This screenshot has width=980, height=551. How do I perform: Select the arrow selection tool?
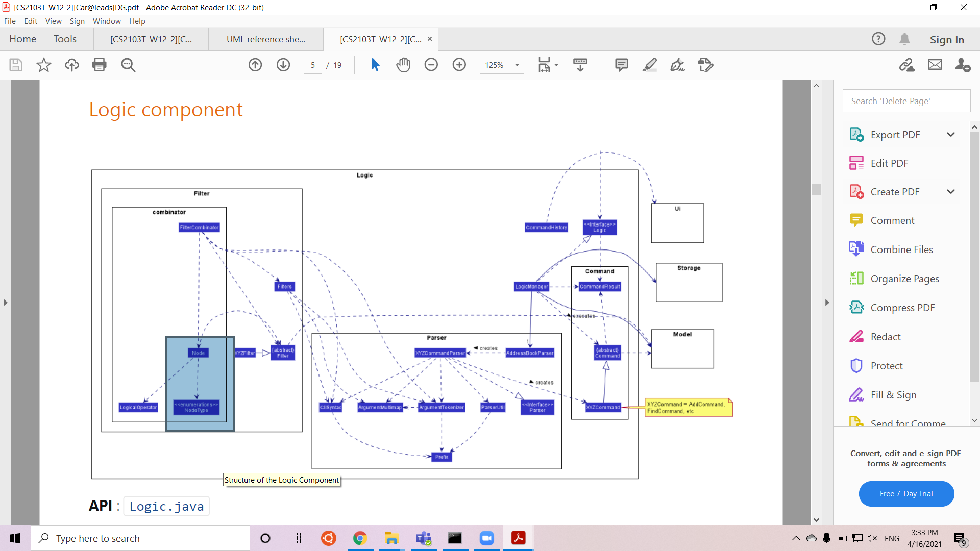(375, 65)
